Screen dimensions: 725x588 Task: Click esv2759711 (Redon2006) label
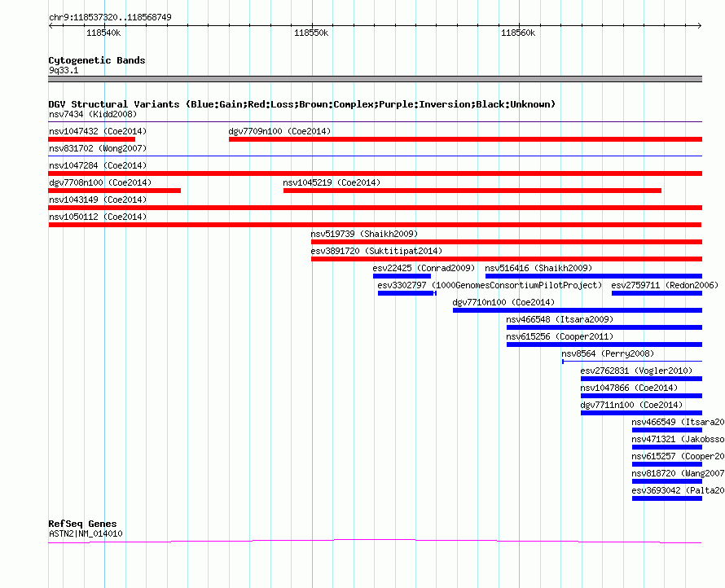pos(665,285)
